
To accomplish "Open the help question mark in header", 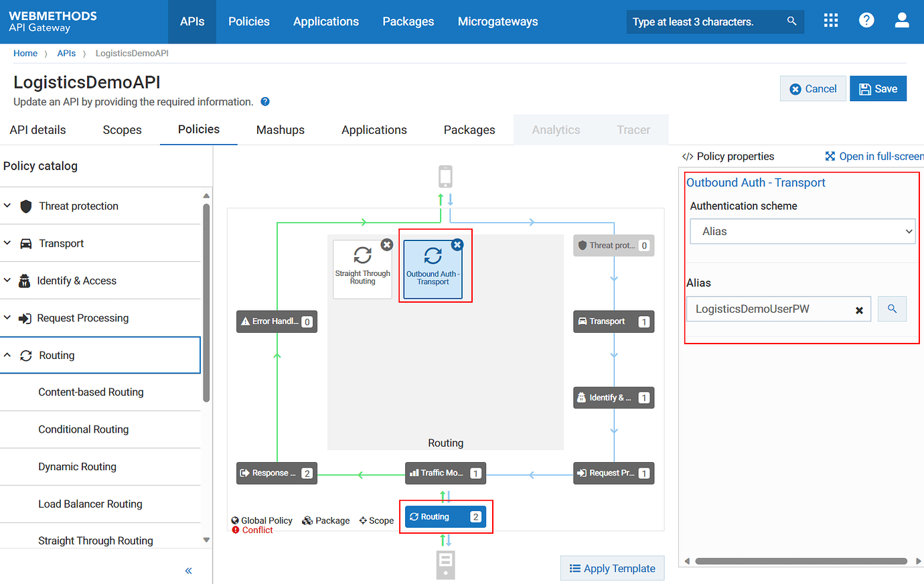I will [866, 21].
